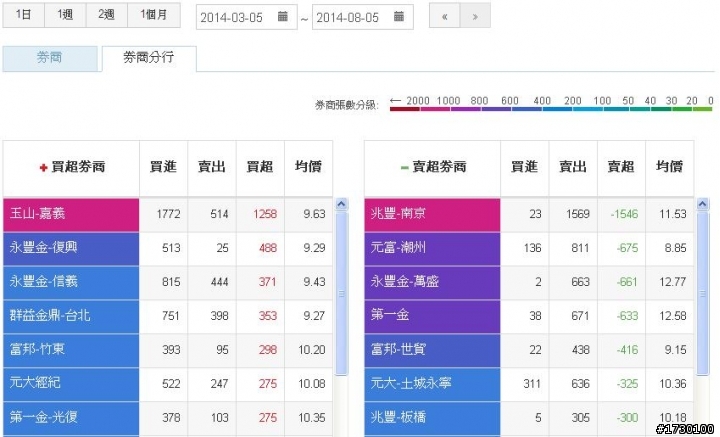Select broker row 兆豐-板橋
Screen dimensions: 720x437
point(433,419)
